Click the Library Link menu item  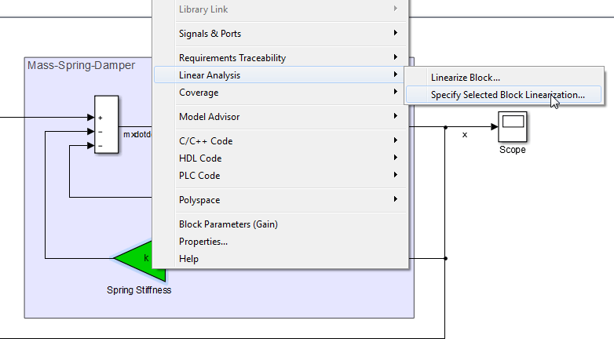tap(203, 9)
